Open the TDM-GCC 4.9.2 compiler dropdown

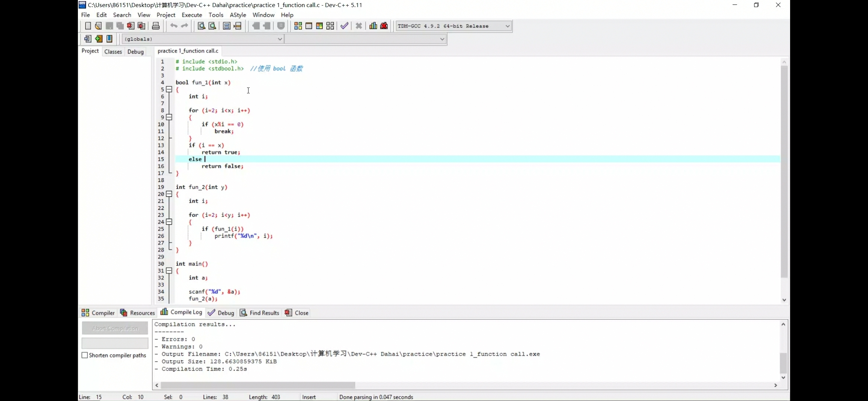tap(454, 26)
